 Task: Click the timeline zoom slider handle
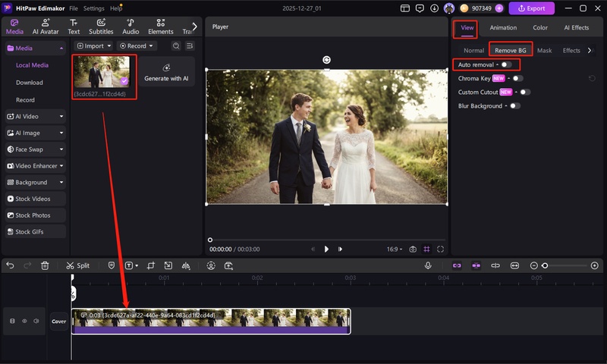[545, 265]
